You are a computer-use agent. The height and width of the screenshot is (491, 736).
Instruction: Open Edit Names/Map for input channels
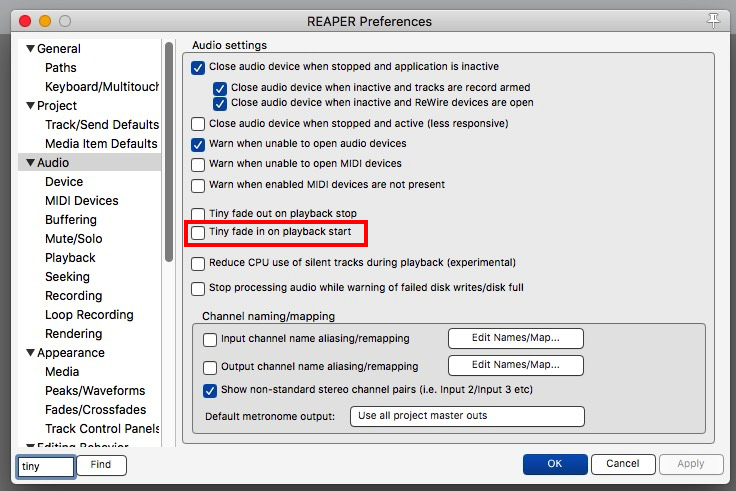click(515, 338)
